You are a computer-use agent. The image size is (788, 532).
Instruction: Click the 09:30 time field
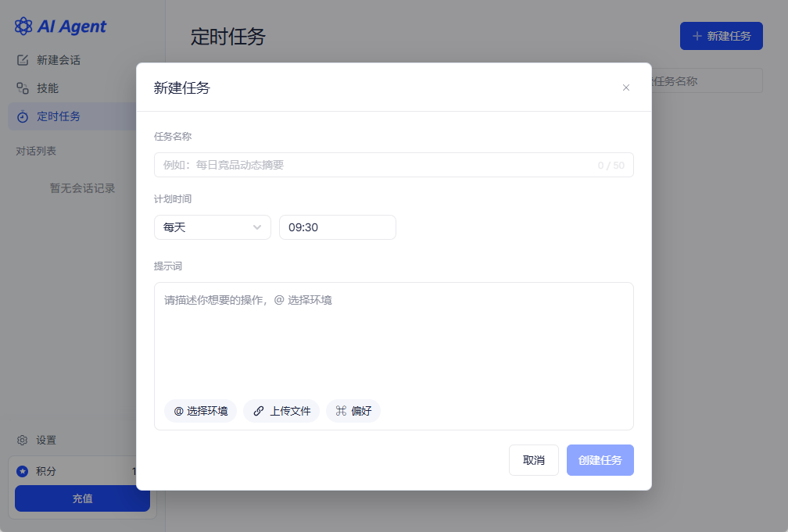coord(337,227)
